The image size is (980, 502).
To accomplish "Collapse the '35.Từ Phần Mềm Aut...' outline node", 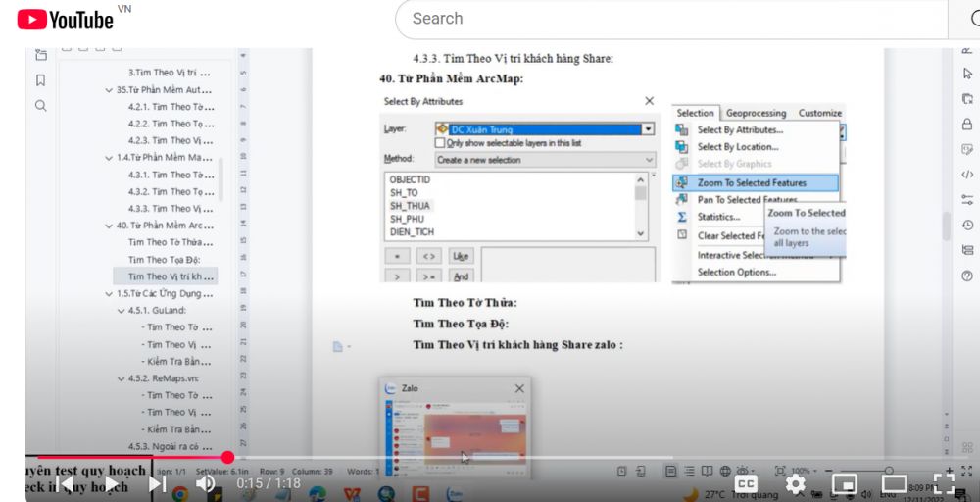I will point(109,89).
